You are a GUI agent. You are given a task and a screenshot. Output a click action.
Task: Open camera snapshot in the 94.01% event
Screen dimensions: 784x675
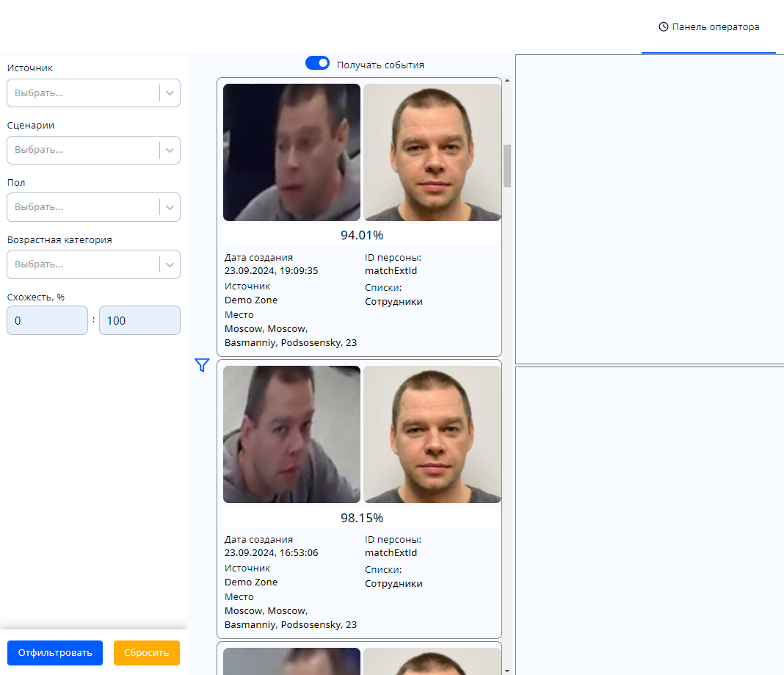(x=291, y=152)
